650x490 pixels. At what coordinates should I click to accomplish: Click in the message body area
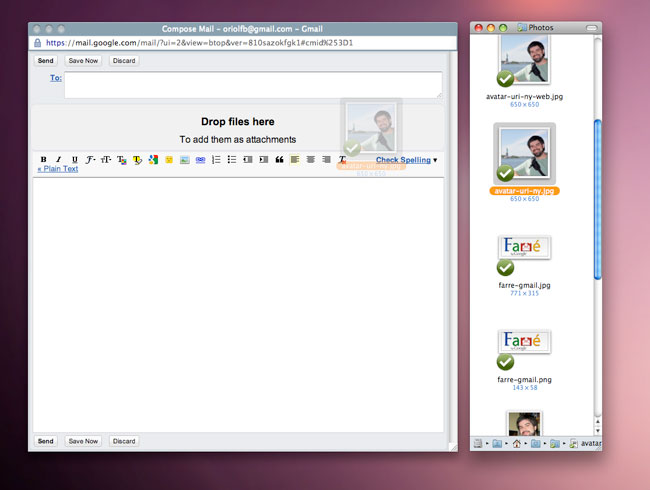tap(238, 305)
